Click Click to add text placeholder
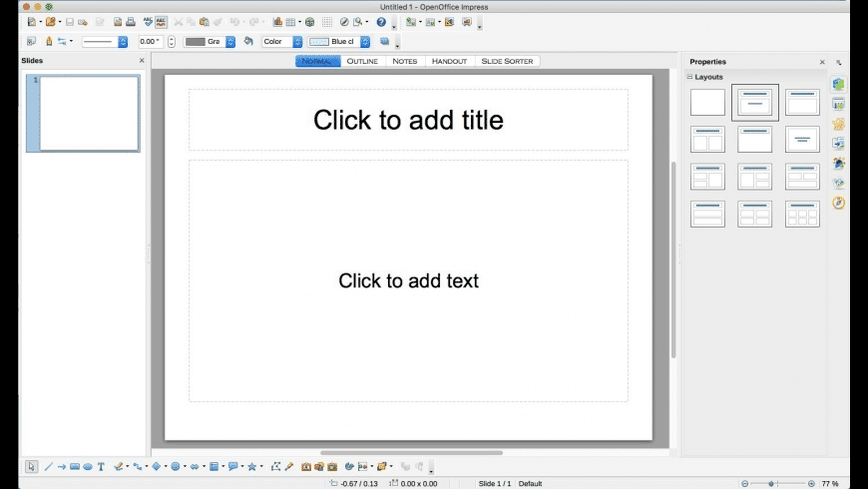The width and height of the screenshot is (868, 489). (408, 280)
